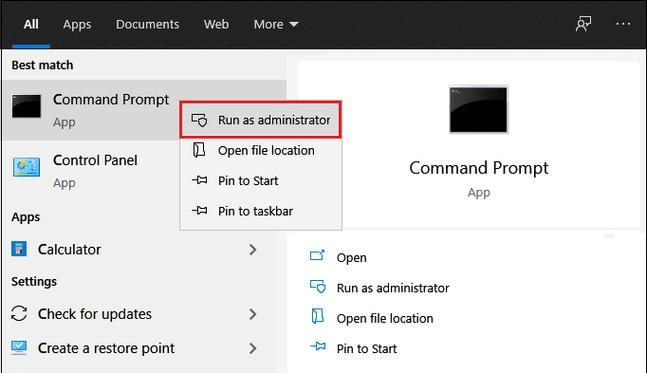Expand the Check for updates chevron

tap(253, 314)
